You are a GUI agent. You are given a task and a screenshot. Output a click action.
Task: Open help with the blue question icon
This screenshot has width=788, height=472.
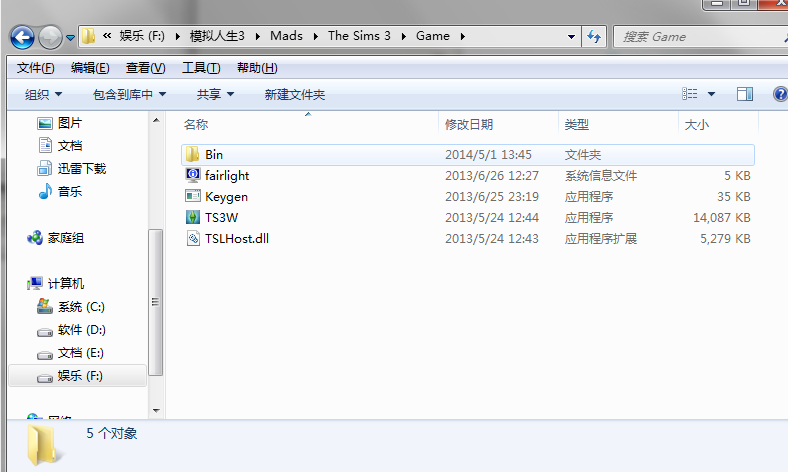780,94
